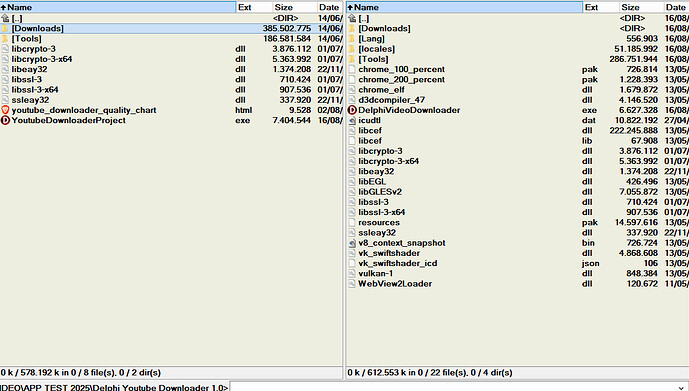689x391 pixels.
Task: Select libssl-3 in right panel
Action: [x=374, y=202]
